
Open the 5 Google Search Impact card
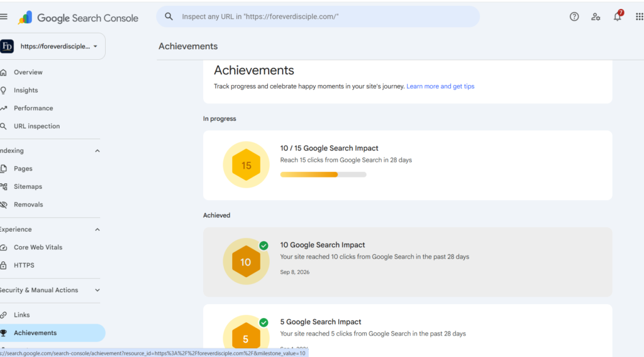click(408, 331)
